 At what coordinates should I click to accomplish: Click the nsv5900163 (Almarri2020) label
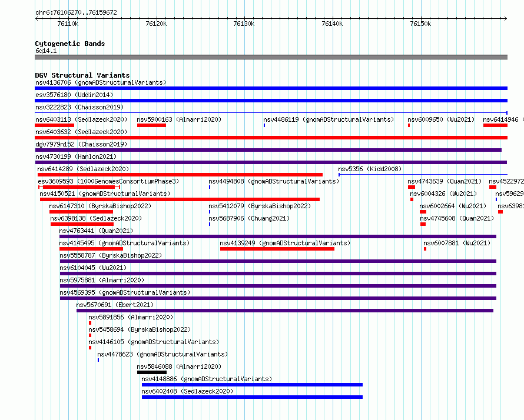point(179,119)
